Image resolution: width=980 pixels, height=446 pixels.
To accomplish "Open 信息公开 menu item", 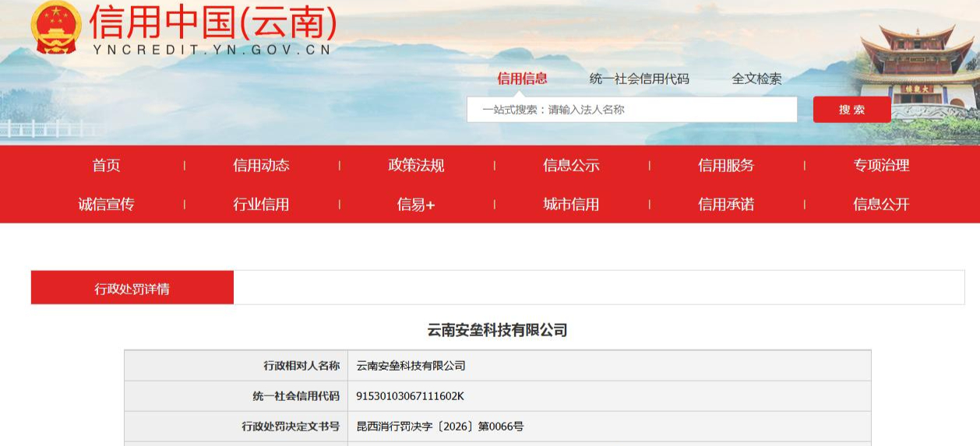I will 881,204.
